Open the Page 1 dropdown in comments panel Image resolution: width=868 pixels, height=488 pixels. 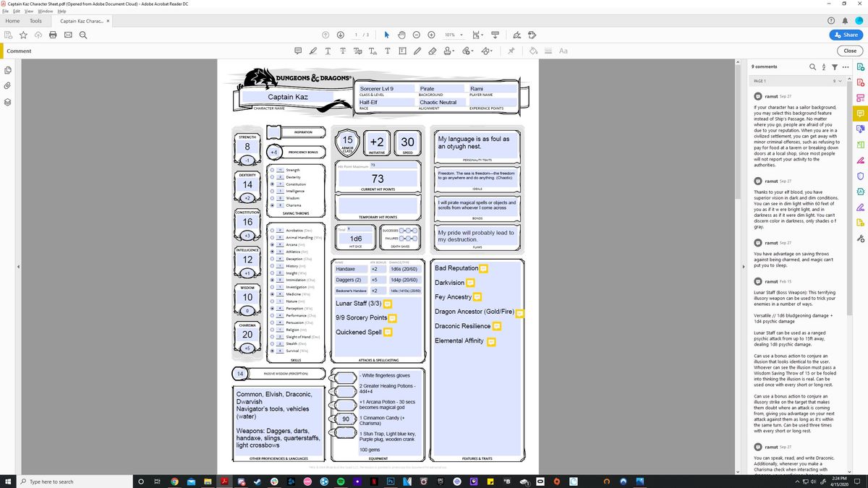pyautogui.click(x=840, y=80)
